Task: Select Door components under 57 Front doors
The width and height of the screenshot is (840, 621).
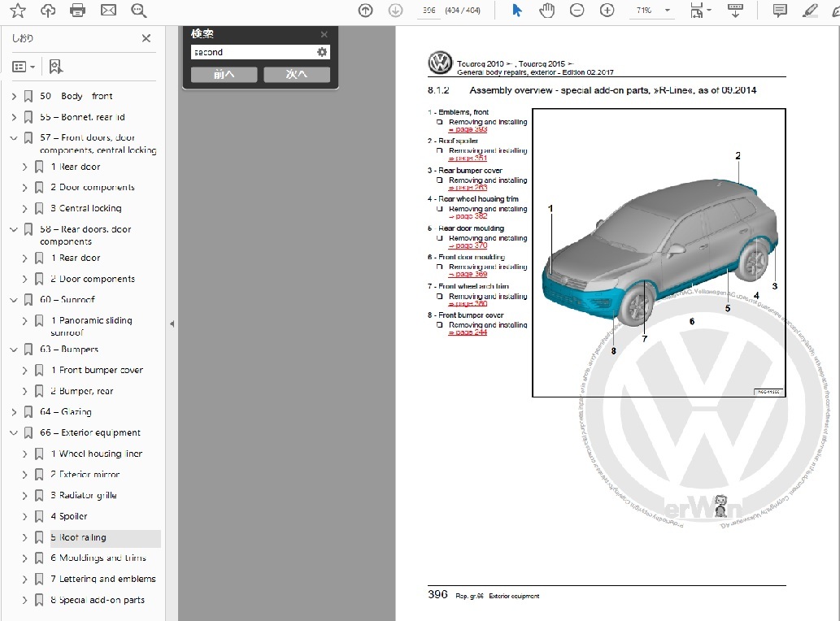Action: pos(93,188)
